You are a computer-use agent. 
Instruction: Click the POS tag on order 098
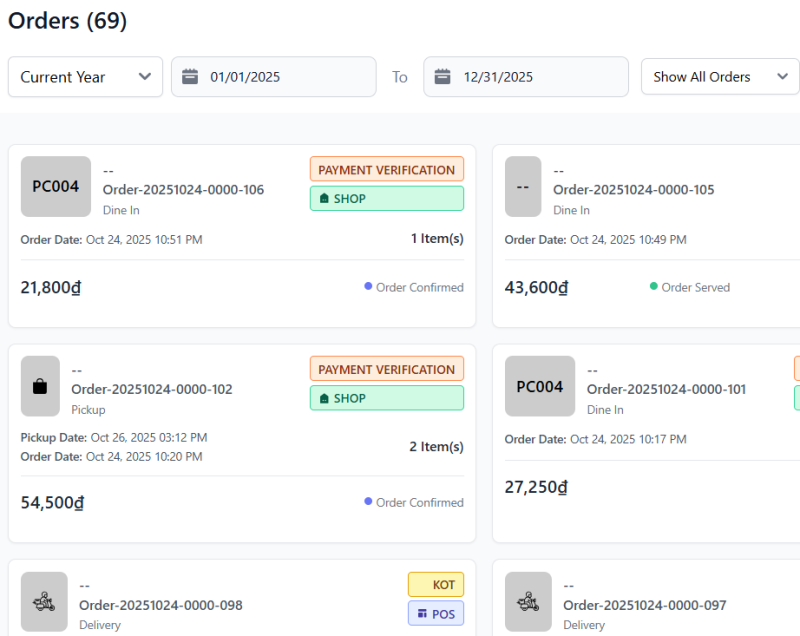click(435, 613)
